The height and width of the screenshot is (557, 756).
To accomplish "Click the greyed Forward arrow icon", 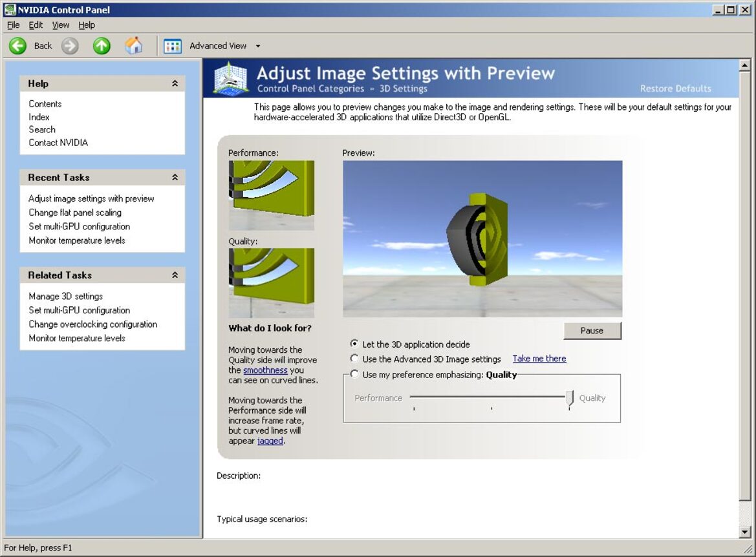I will pos(70,46).
